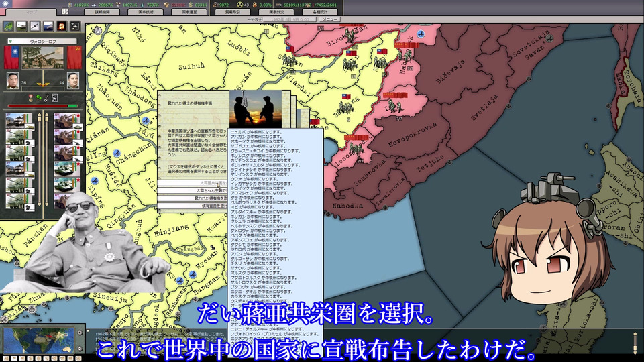
Task: Select the Svetlaja province on map
Action: 484,109
